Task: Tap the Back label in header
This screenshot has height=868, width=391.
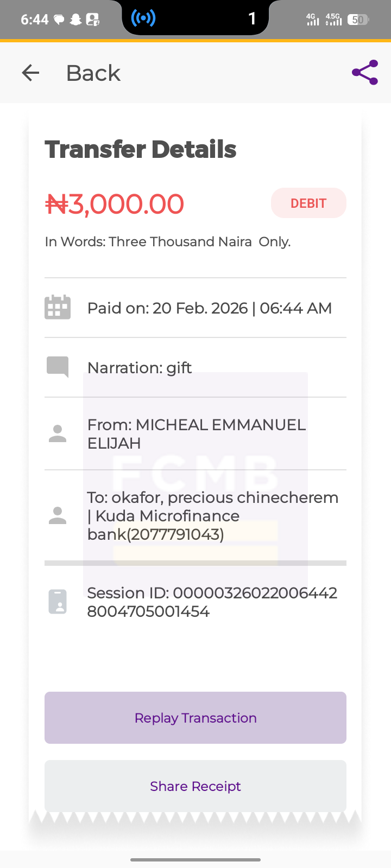Action: pyautogui.click(x=93, y=73)
